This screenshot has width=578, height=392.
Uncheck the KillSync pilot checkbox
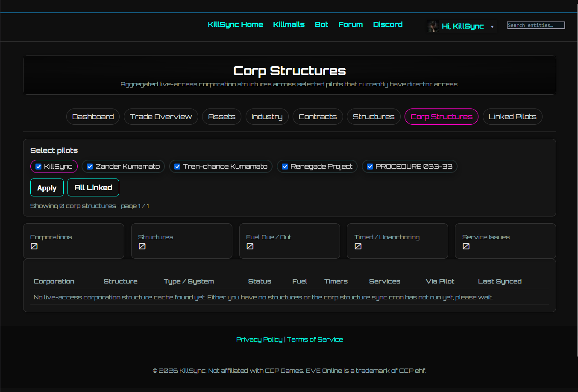coord(38,167)
